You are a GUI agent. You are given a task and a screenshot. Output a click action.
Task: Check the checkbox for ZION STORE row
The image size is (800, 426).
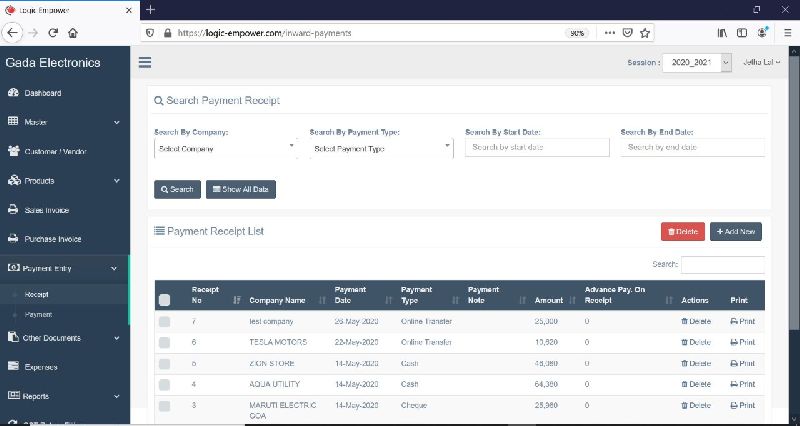(x=165, y=363)
